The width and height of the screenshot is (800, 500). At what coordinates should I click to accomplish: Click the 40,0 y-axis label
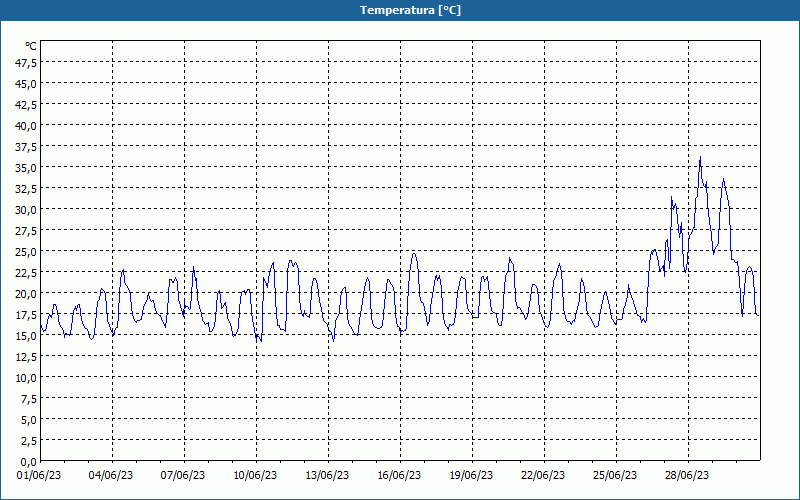[x=26, y=126]
